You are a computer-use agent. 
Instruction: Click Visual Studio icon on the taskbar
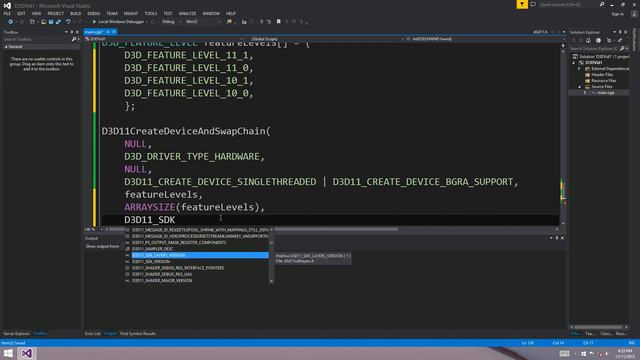[x=27, y=353]
